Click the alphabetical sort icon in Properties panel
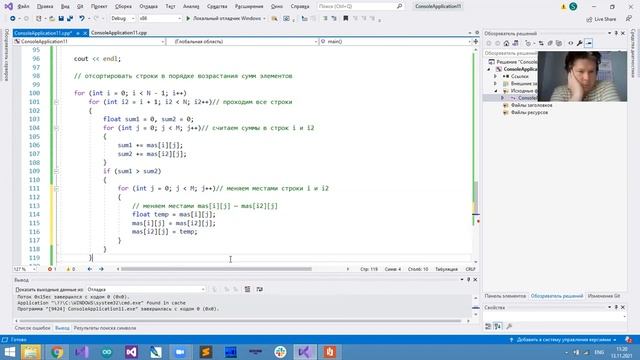640x360 pixels. (498, 326)
